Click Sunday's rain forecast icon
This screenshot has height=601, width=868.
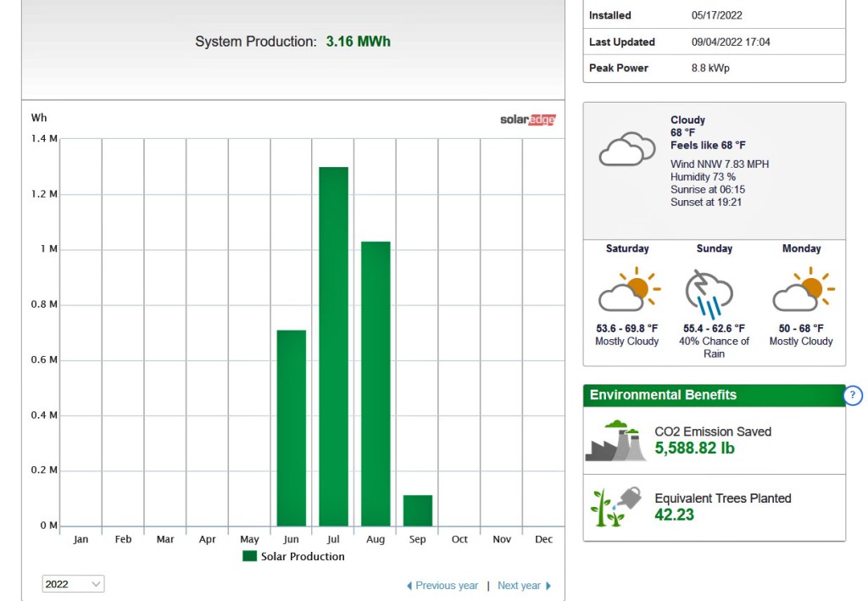[x=709, y=291]
